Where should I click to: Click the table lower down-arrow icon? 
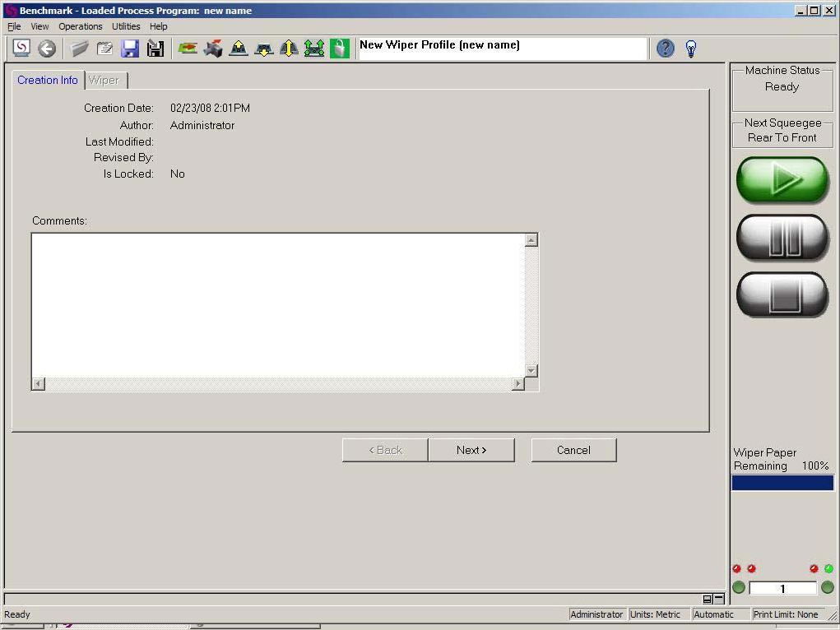click(263, 49)
